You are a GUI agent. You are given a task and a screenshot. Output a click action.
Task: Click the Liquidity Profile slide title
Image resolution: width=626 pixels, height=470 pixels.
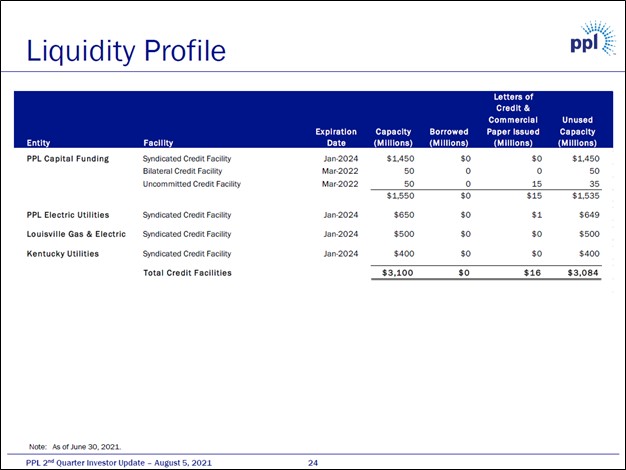click(x=126, y=48)
